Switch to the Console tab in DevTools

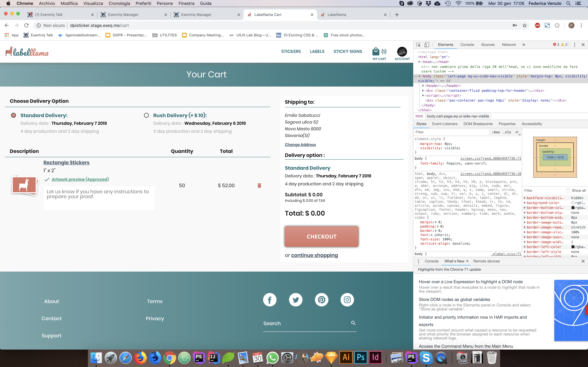pyautogui.click(x=467, y=45)
